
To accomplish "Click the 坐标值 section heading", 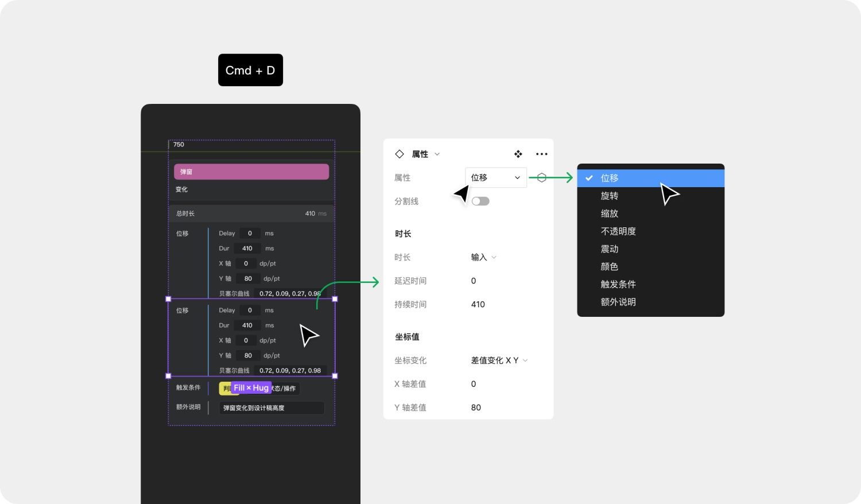I will pos(407,337).
